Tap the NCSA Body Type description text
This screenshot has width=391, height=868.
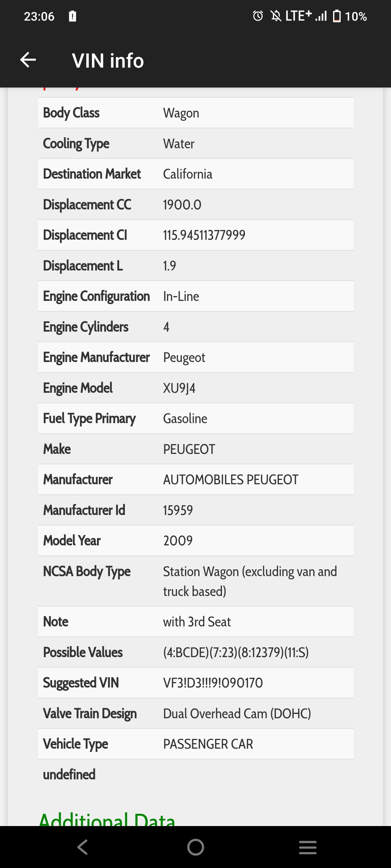250,581
